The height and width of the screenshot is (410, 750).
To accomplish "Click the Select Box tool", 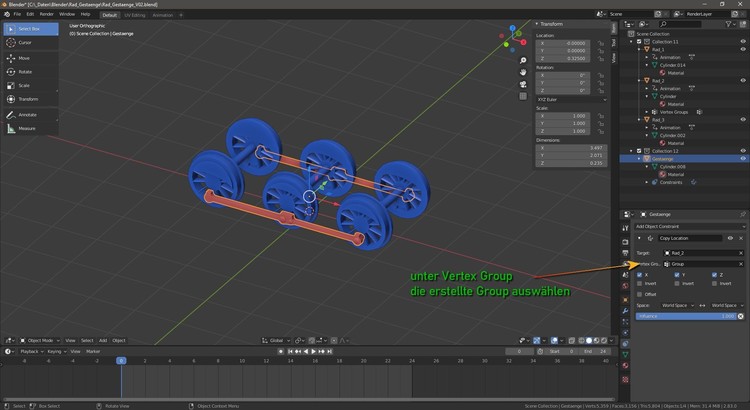I will coord(28,29).
